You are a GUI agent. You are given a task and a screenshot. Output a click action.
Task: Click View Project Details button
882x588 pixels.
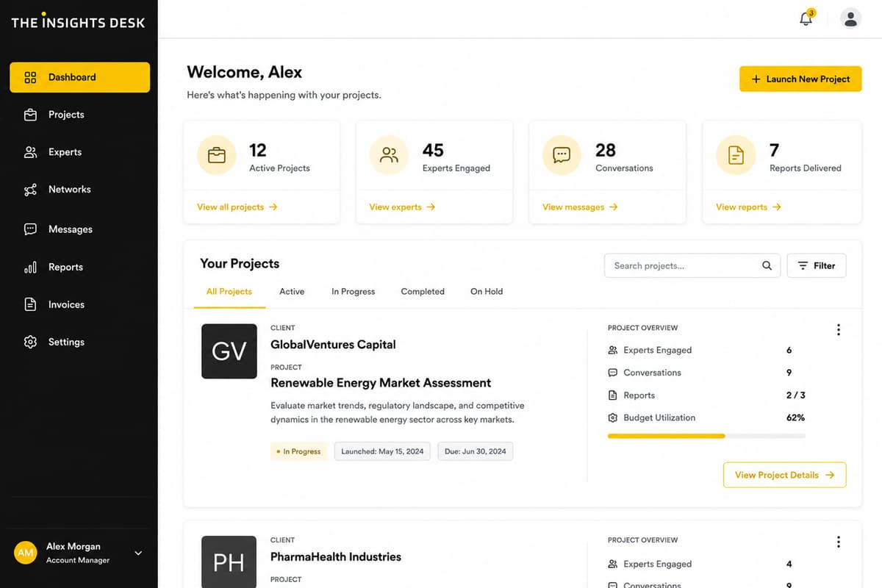tap(785, 475)
